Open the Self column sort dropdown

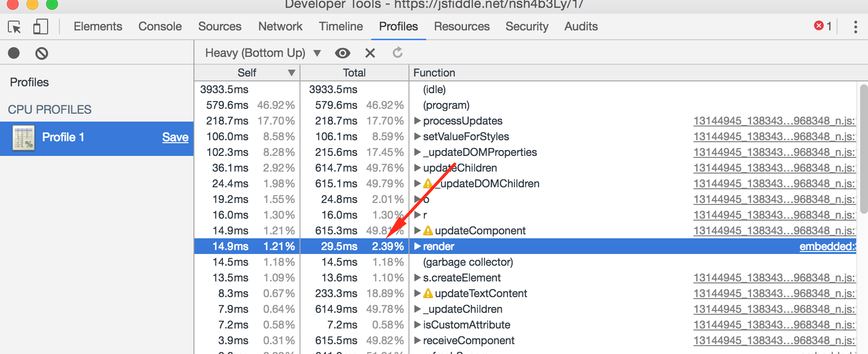tap(291, 72)
